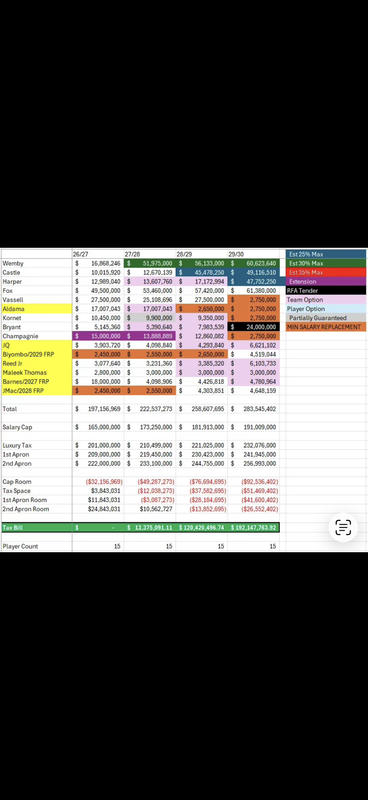This screenshot has width=368, height=800.
Task: Select the yellow Aldama row label
Action: (36, 309)
